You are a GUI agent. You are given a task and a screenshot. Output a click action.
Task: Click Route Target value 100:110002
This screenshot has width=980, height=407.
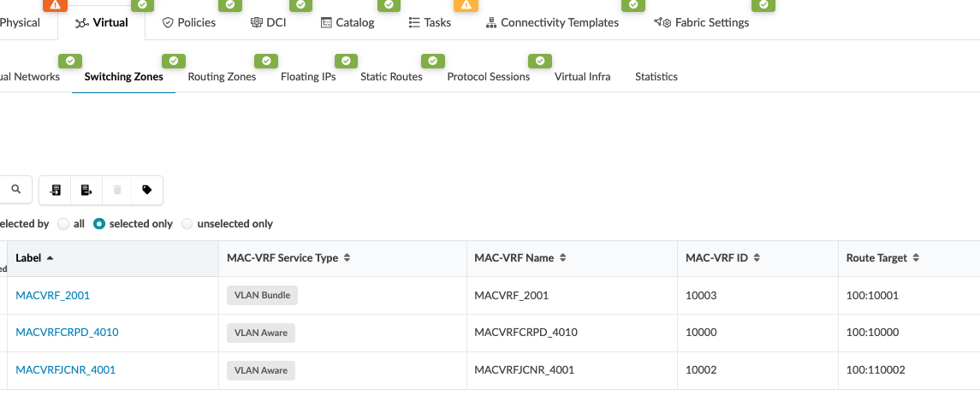[x=876, y=369]
